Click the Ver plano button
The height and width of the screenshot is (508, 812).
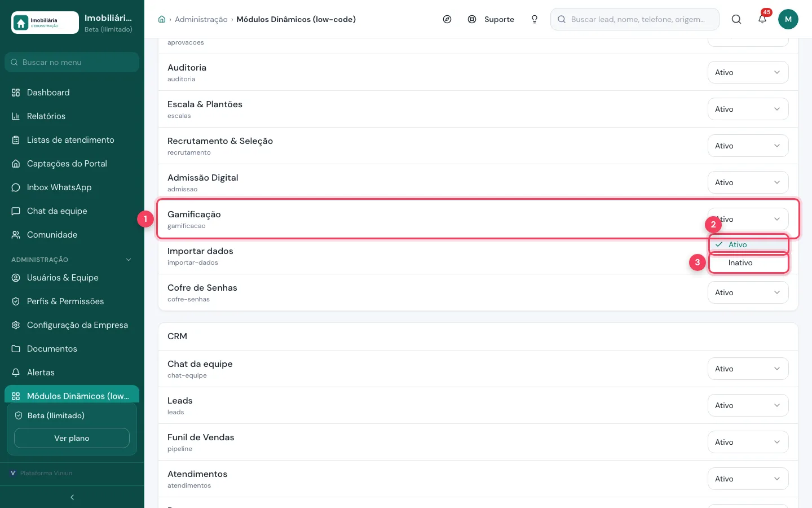[x=72, y=438]
